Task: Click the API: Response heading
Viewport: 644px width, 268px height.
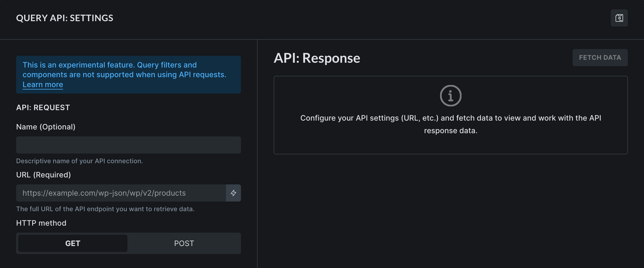Action: click(317, 58)
